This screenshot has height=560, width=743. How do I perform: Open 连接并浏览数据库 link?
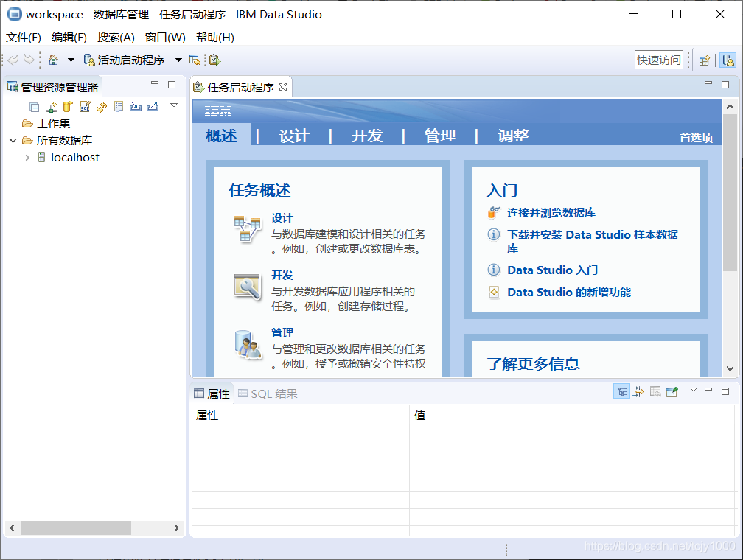(551, 213)
